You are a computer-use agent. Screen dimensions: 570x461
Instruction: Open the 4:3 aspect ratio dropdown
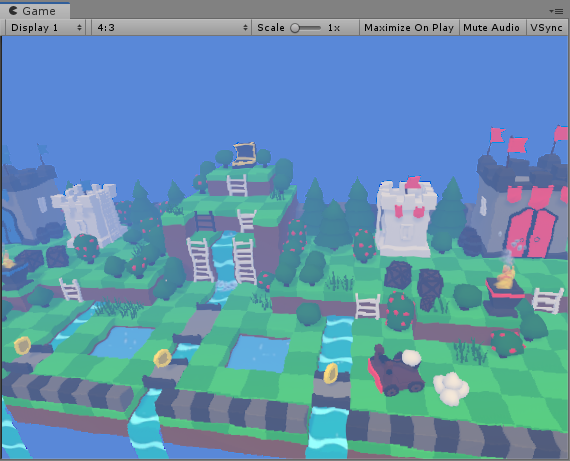[171, 28]
